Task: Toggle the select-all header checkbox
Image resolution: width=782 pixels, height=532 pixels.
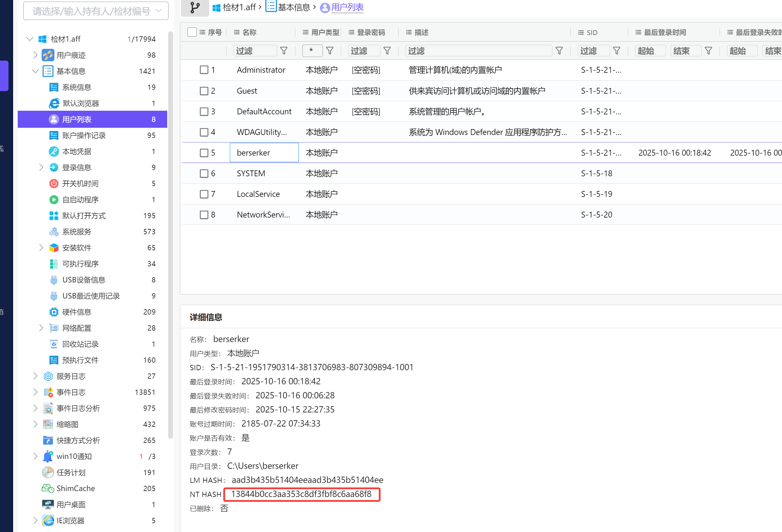Action: coord(192,32)
